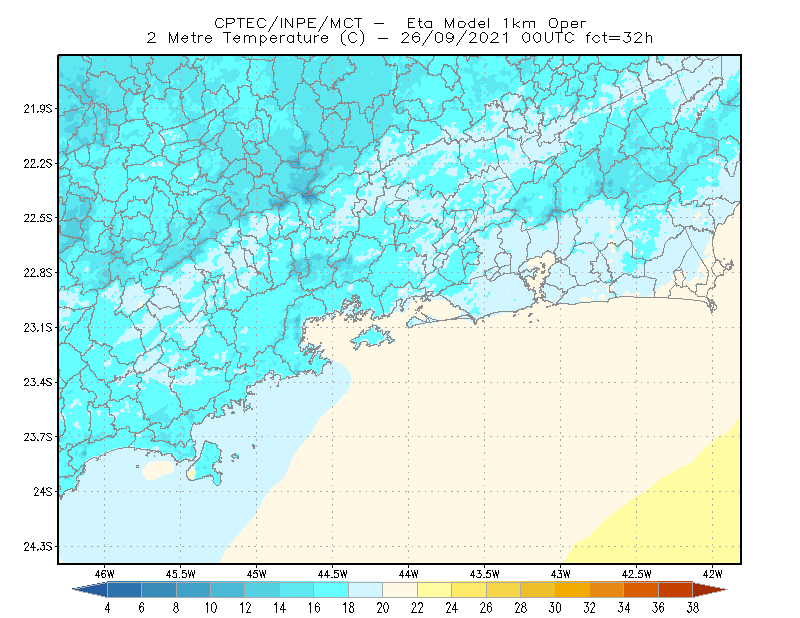Pick the colorbar swatch between 32 and 34
Screen dimensions: 800x618
click(x=607, y=590)
